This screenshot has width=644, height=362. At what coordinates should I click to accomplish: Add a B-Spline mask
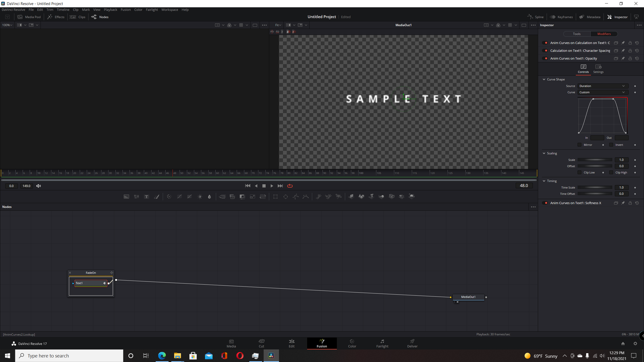306,197
